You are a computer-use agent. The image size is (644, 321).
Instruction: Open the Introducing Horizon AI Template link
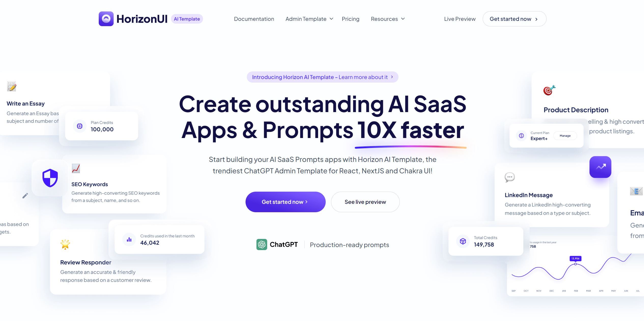pyautogui.click(x=322, y=77)
